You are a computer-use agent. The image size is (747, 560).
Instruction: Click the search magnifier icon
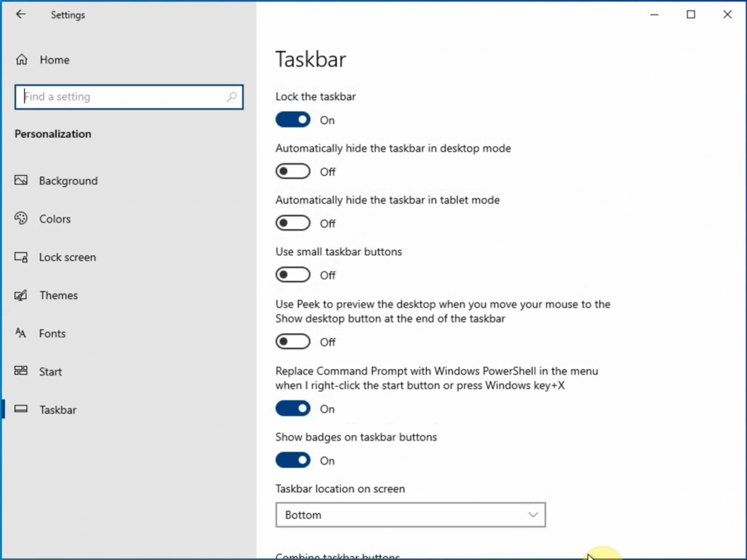click(x=231, y=97)
